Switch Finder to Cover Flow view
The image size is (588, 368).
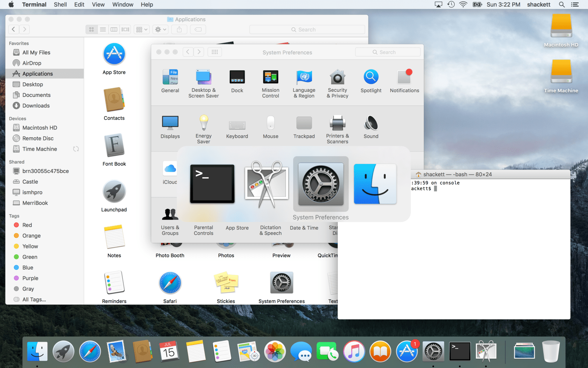125,29
